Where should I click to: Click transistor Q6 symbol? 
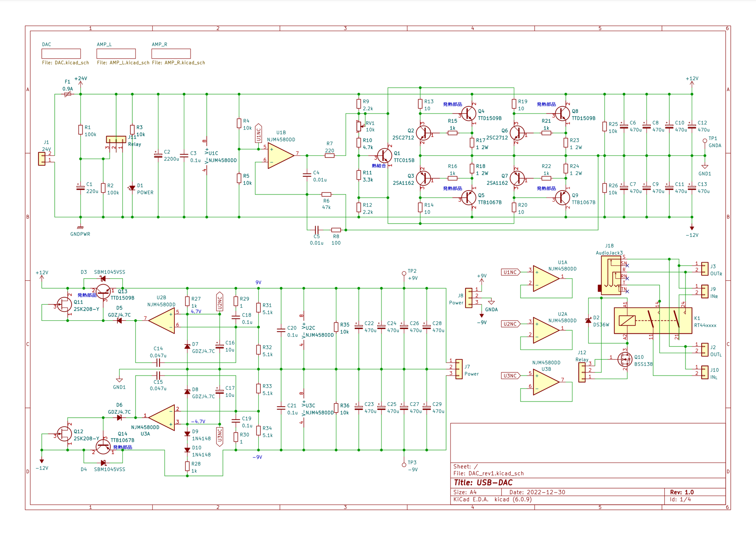click(x=517, y=133)
